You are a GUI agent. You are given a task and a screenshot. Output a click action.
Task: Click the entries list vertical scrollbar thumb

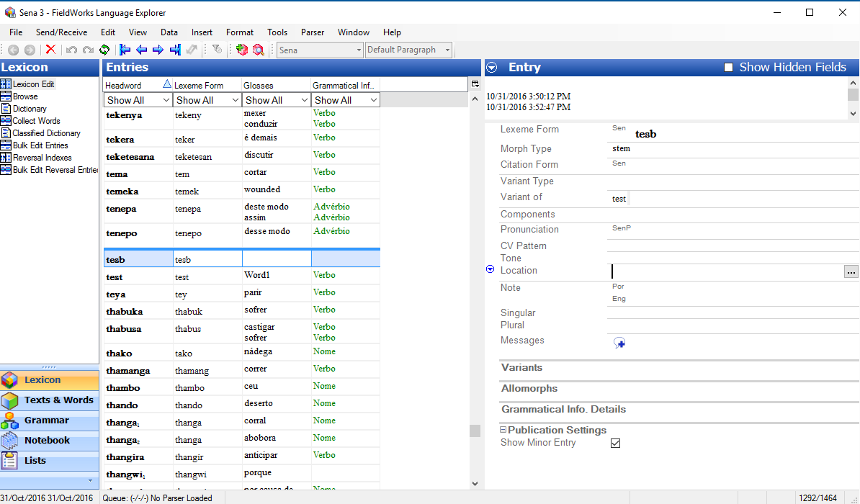475,431
